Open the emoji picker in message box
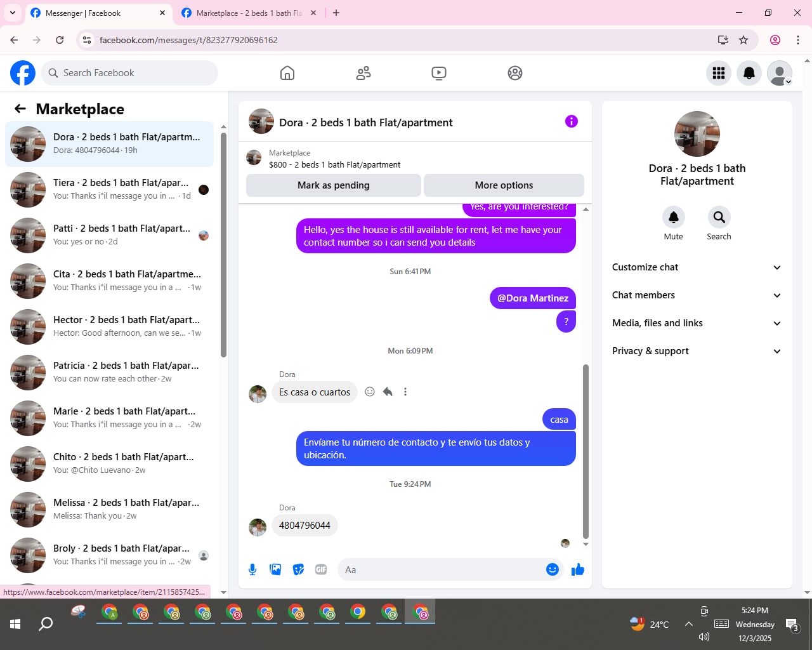Screen dimensions: 812x650 coord(553,569)
